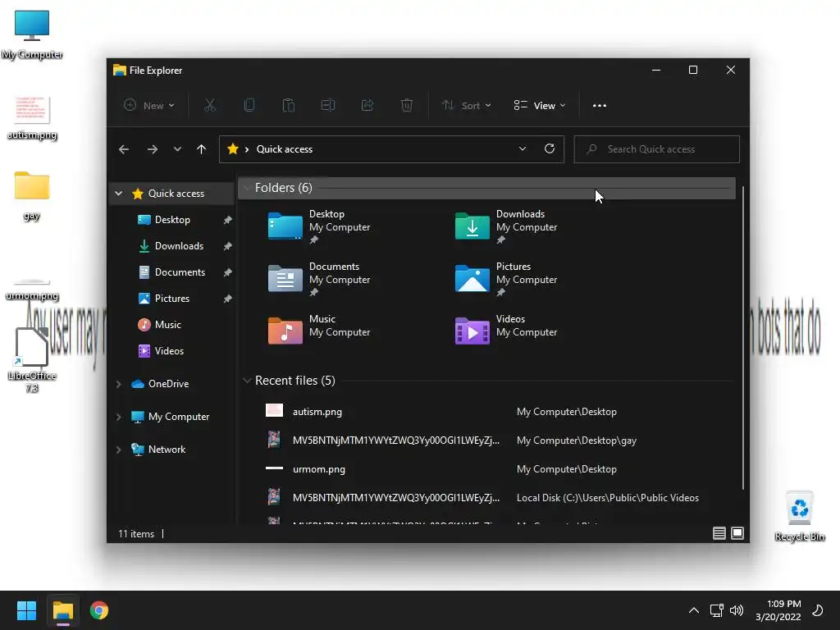The height and width of the screenshot is (630, 840).
Task: Open the New dropdown button
Action: [x=149, y=106]
